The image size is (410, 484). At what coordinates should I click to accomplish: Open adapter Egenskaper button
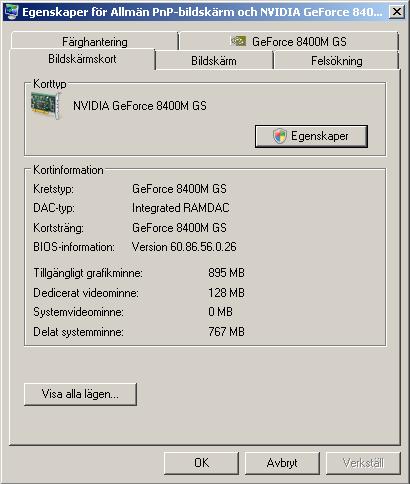[311, 136]
